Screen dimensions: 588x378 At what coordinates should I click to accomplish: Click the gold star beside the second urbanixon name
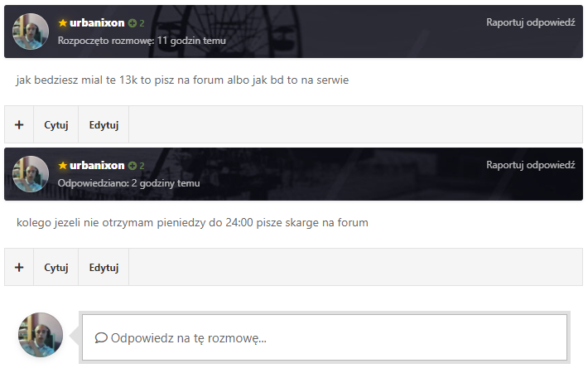pos(63,166)
